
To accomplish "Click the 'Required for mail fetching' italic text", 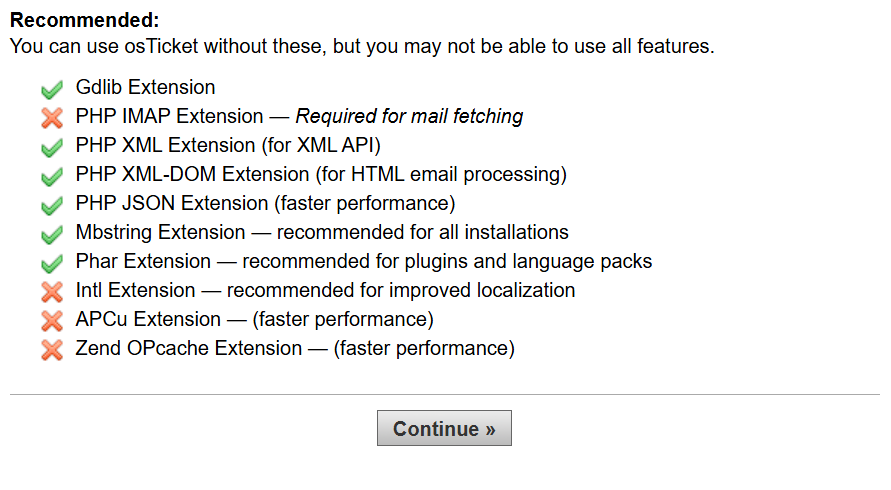I will tap(409, 117).
